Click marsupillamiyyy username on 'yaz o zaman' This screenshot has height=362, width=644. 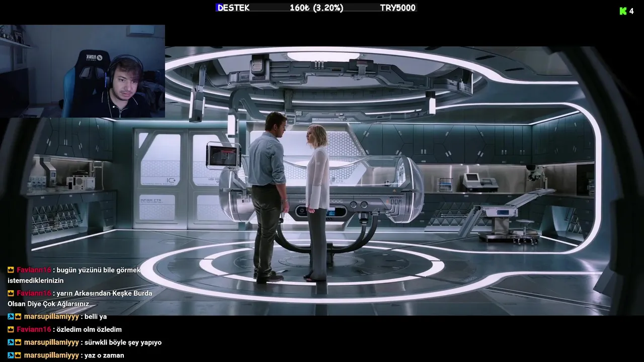click(51, 355)
